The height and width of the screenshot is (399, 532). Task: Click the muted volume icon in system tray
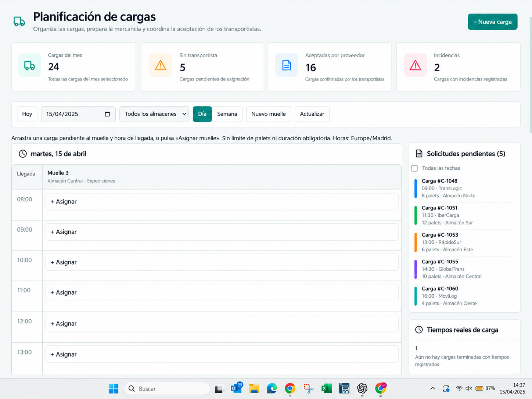click(469, 388)
